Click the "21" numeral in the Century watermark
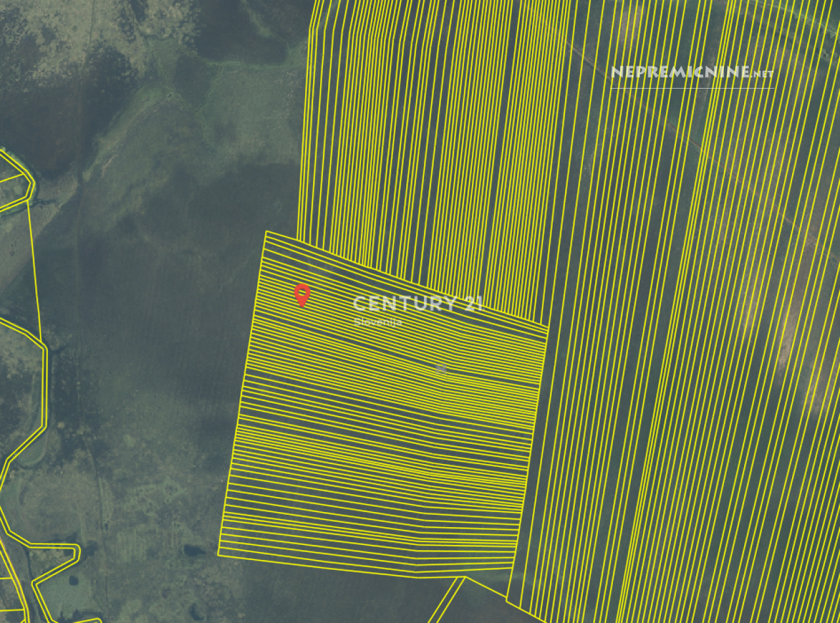Screen dimensions: 840x623 pyautogui.click(x=472, y=303)
